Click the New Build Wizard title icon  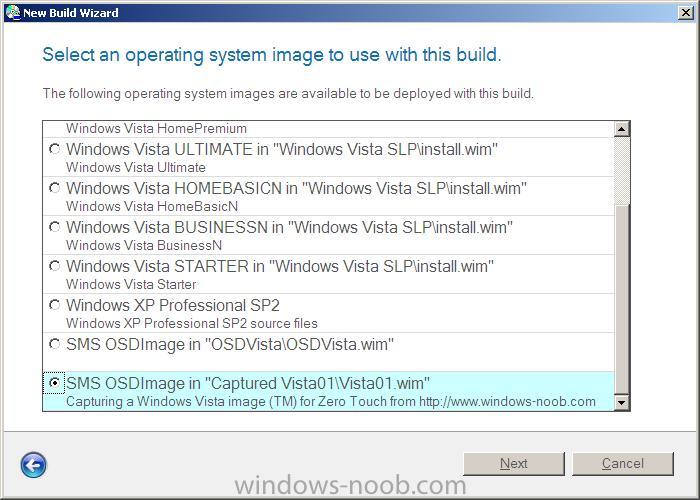12,12
